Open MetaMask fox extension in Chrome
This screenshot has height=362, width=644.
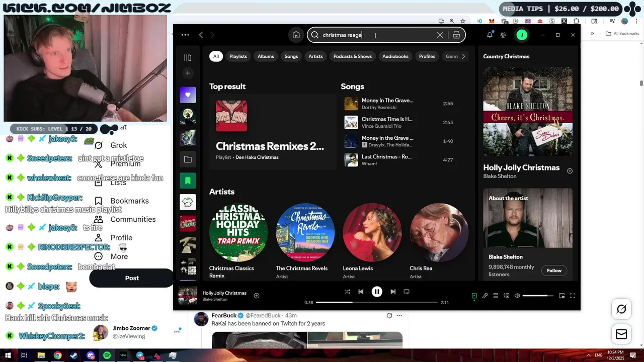(492, 21)
